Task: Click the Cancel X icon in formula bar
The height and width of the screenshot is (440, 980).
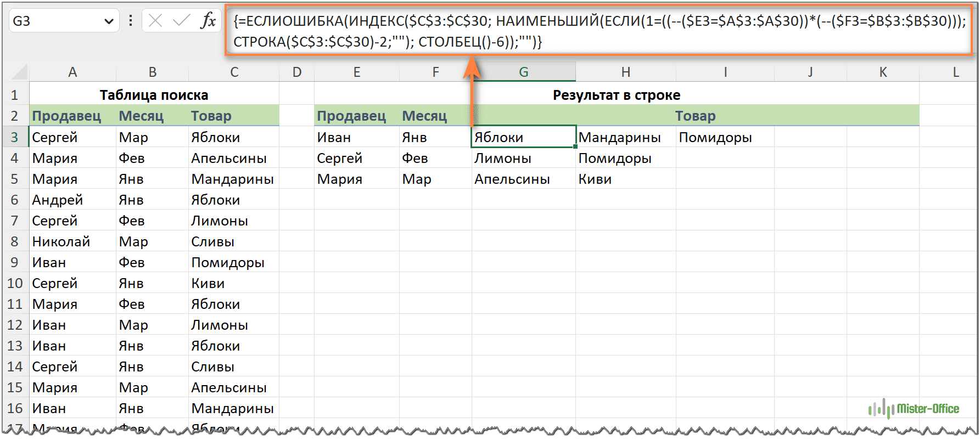Action: click(x=155, y=21)
